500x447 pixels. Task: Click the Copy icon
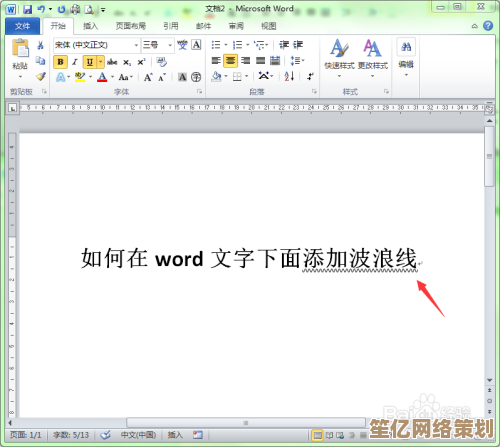tap(41, 61)
